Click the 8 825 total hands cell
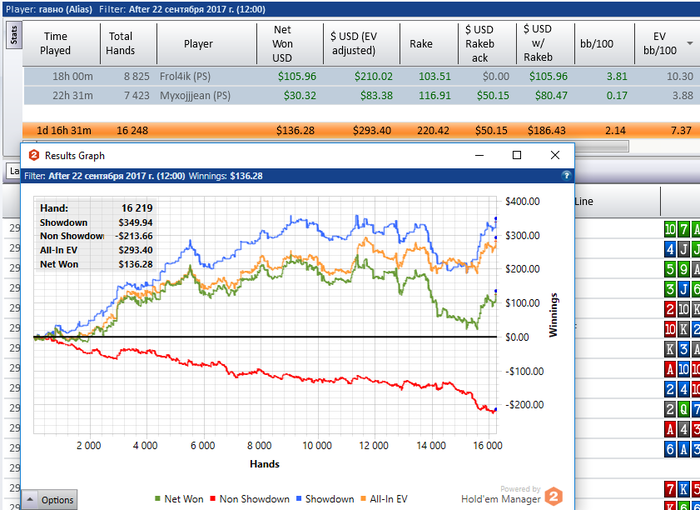Image resolution: width=700 pixels, height=510 pixels. [137, 76]
